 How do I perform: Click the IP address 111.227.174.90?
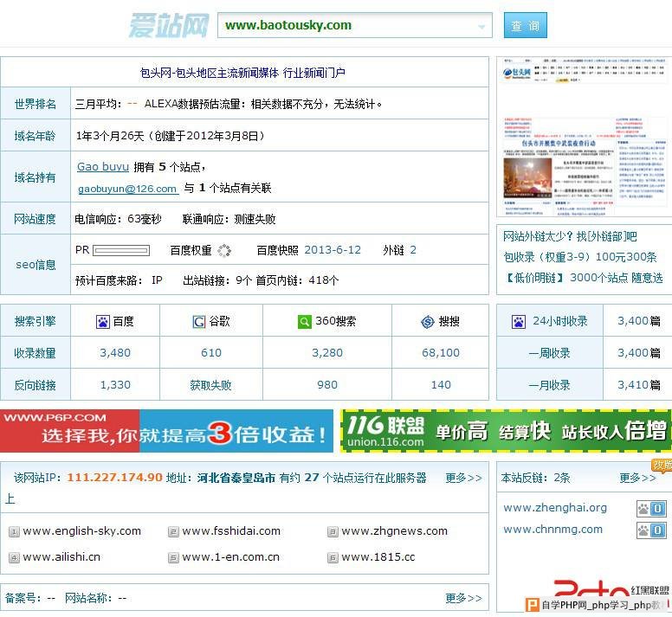[114, 478]
